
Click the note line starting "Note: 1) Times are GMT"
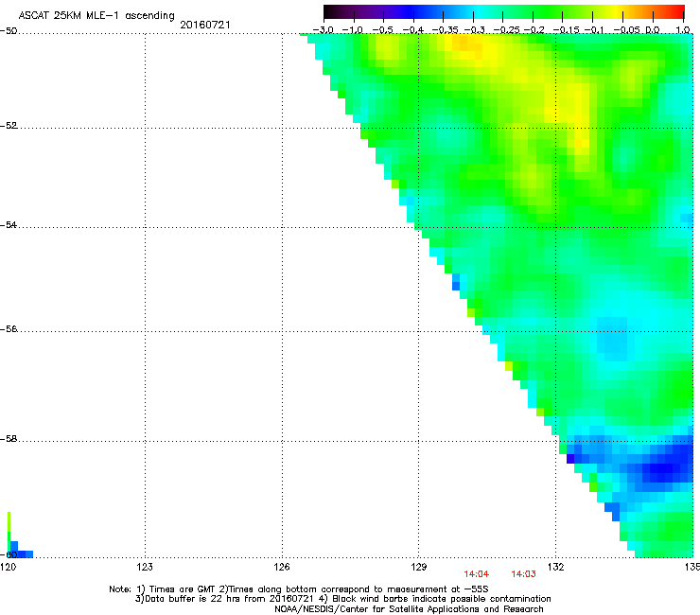tap(299, 589)
